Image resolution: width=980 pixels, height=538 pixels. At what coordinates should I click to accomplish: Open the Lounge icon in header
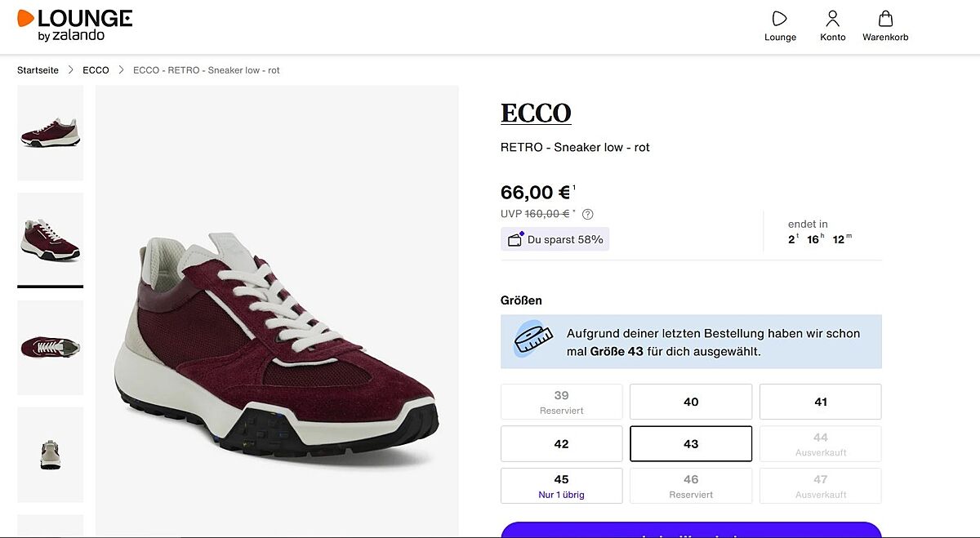(780, 19)
